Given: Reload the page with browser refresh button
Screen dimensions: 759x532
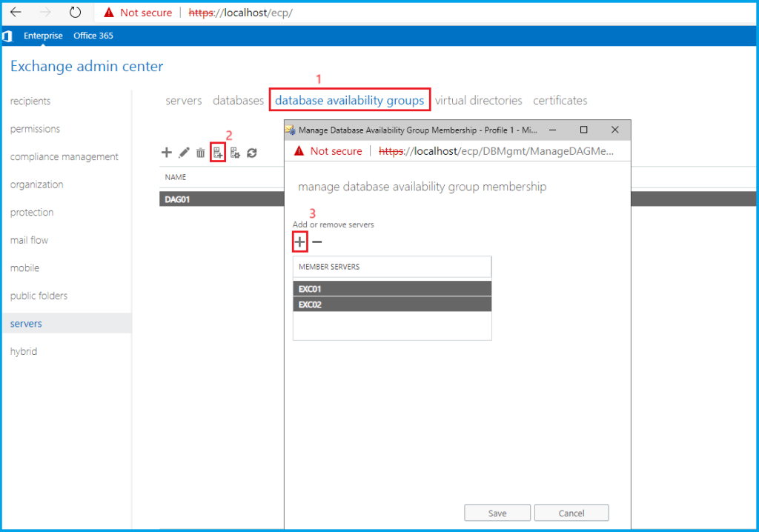Looking at the screenshot, I should coord(75,13).
